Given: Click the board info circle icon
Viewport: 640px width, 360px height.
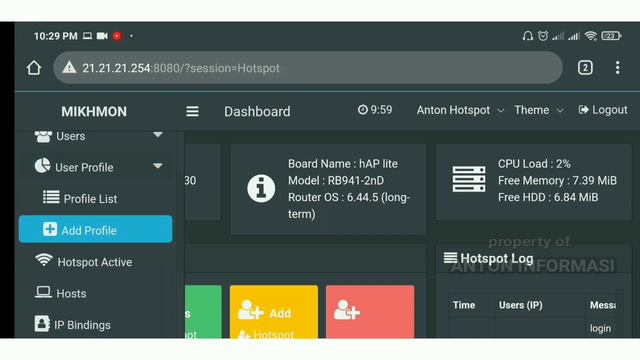Looking at the screenshot, I should coord(261,188).
